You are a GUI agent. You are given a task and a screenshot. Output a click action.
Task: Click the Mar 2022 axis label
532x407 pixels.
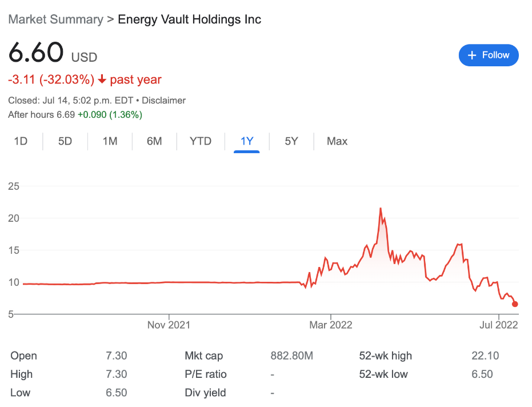(331, 325)
